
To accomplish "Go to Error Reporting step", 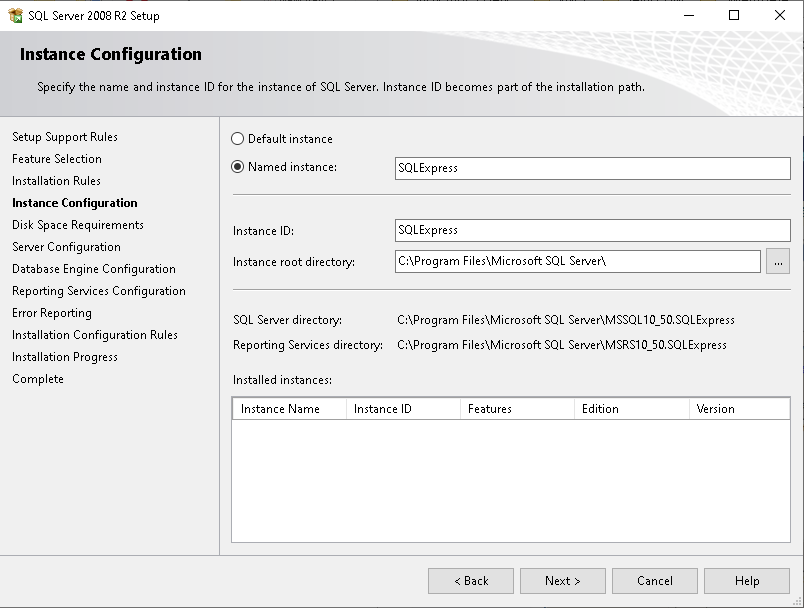I will point(52,313).
